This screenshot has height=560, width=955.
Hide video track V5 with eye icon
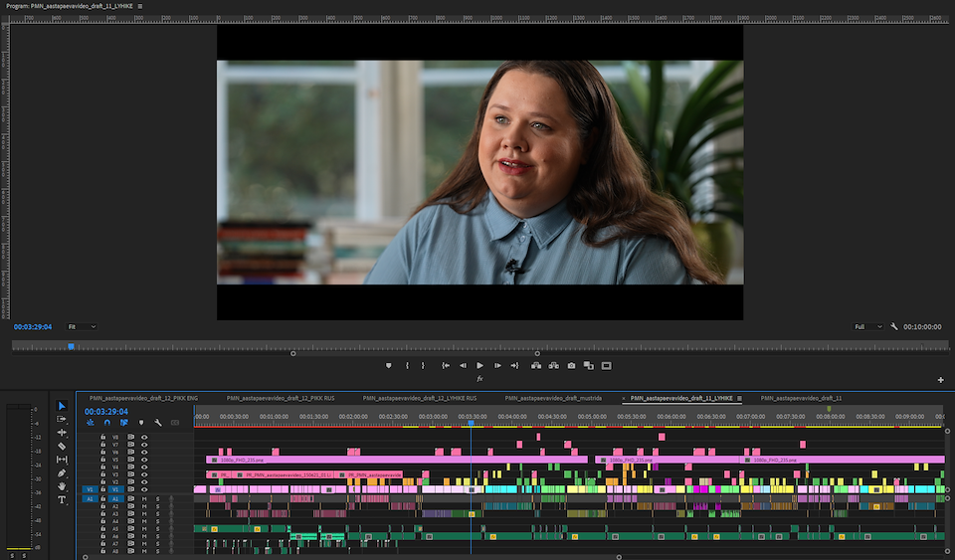144,460
